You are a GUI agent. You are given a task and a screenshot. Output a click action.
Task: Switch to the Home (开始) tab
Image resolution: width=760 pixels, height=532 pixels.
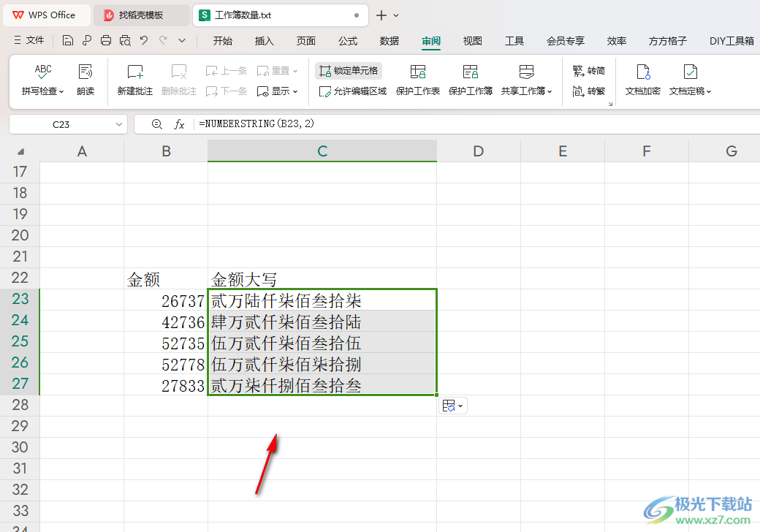222,41
